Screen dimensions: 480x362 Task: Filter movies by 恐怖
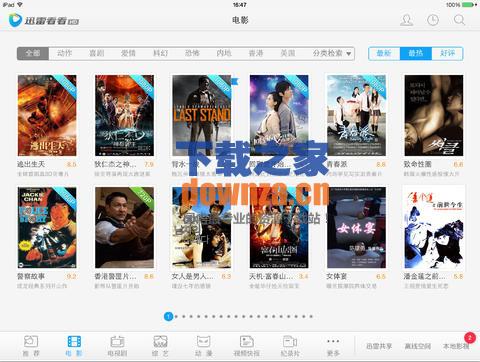(192, 53)
